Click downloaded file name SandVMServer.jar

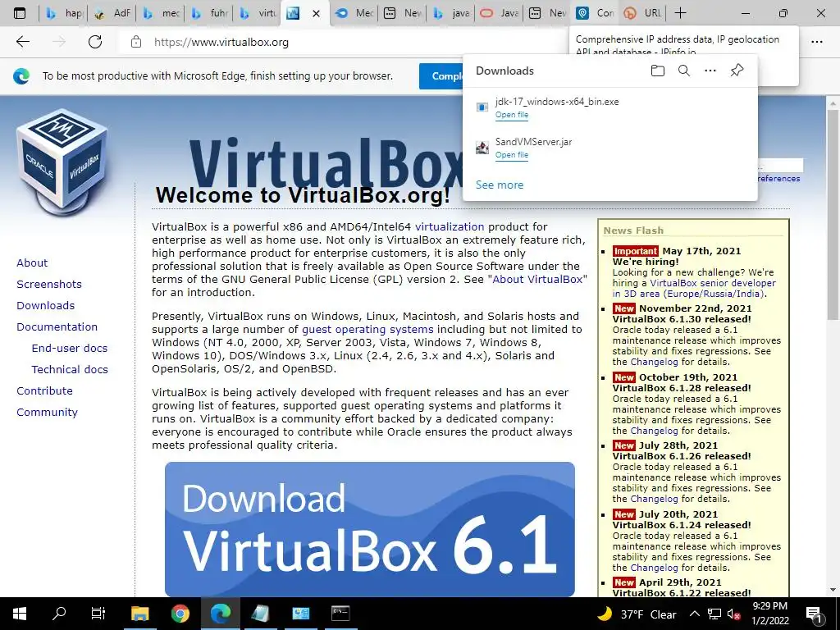pos(533,142)
